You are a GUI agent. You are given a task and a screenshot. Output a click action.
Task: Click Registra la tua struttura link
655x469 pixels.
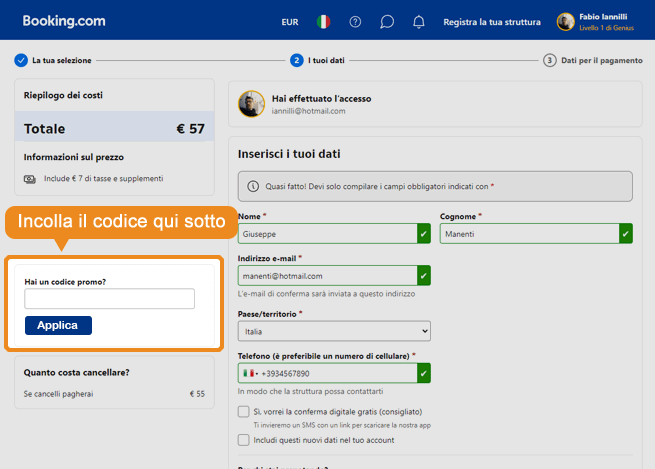coord(492,21)
